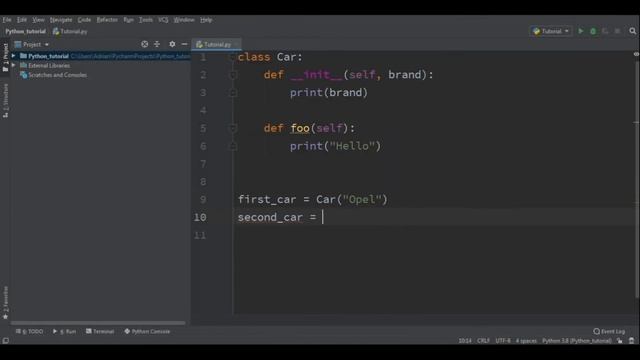Start debugging with the green bug icon
Image resolution: width=640 pixels, height=360 pixels.
tap(593, 31)
